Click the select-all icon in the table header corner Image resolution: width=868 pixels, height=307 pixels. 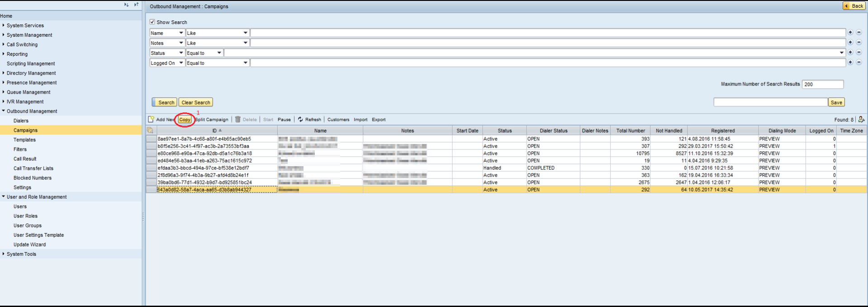pyautogui.click(x=150, y=130)
